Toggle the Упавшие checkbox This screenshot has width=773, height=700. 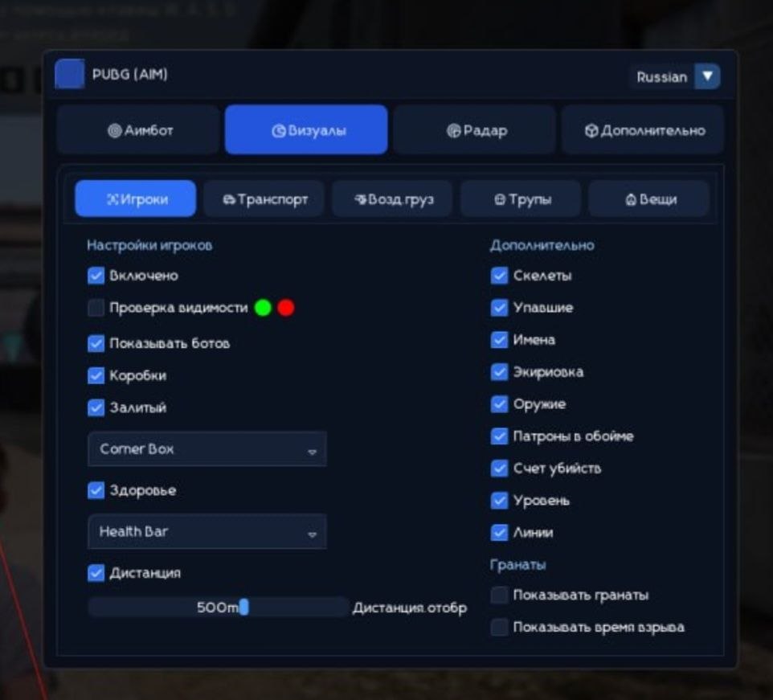[x=499, y=308]
